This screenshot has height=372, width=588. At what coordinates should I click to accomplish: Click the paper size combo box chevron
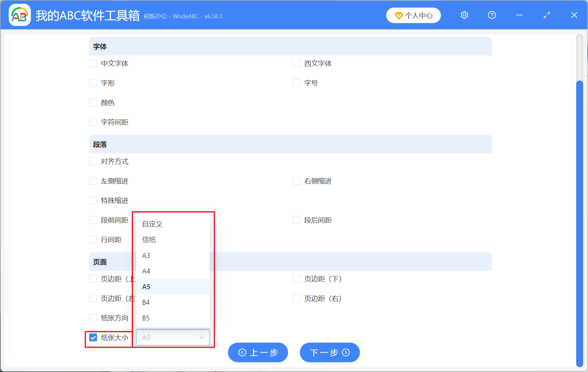[x=201, y=337]
